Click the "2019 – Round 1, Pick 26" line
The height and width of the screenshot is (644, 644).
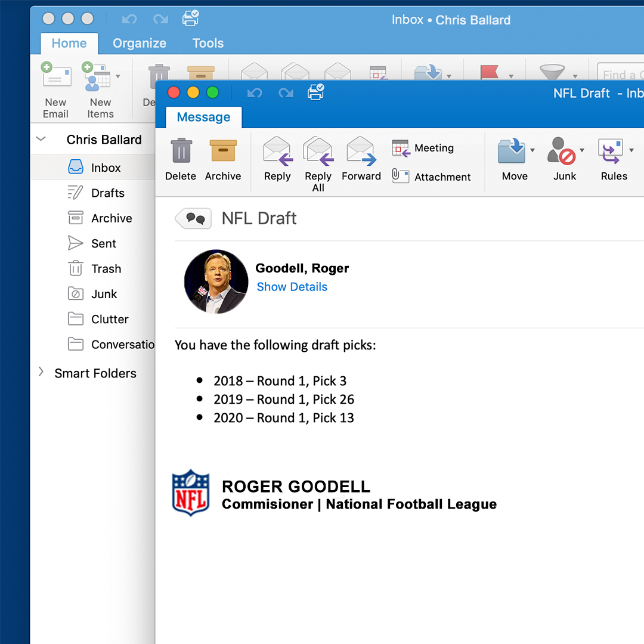(284, 399)
